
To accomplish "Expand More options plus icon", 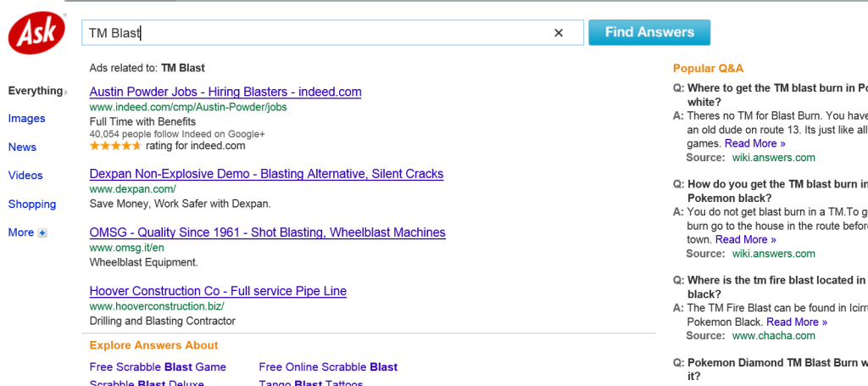I will click(42, 233).
